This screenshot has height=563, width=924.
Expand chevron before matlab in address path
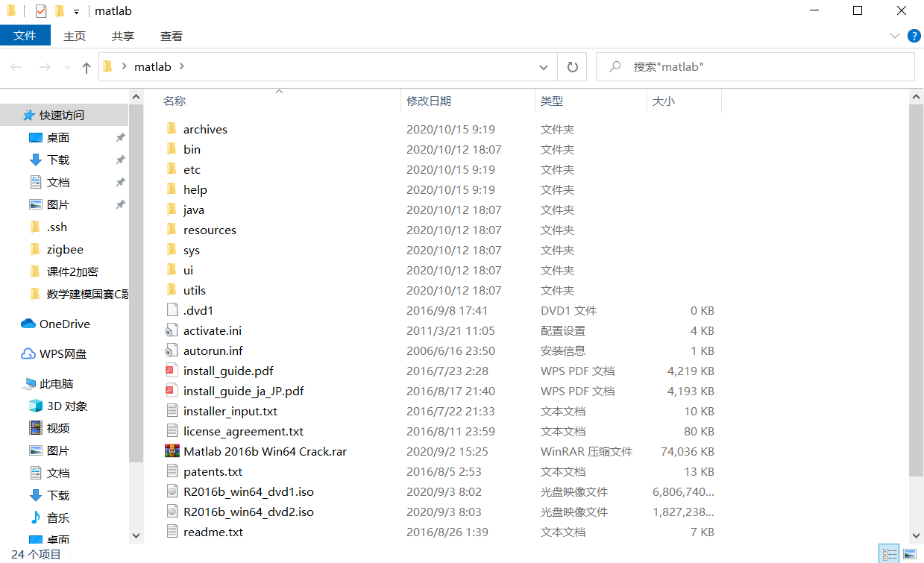tap(124, 66)
